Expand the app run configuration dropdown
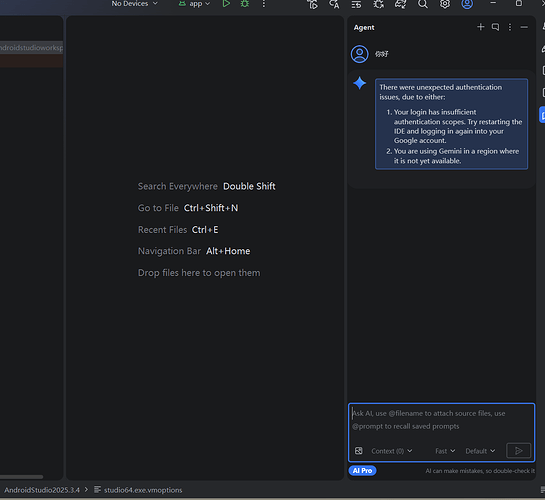 [194, 4]
